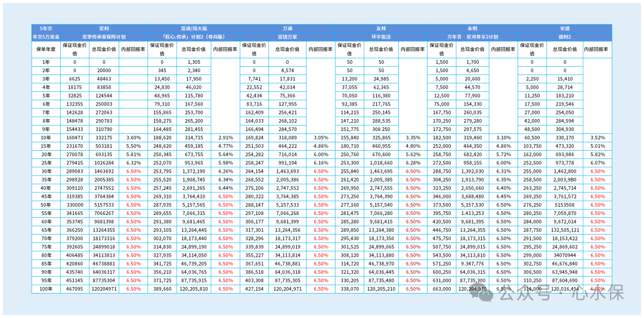Screen dimensions: 644x318
Task: Click the '6.07%' return rate cell
Action: (597, 163)
